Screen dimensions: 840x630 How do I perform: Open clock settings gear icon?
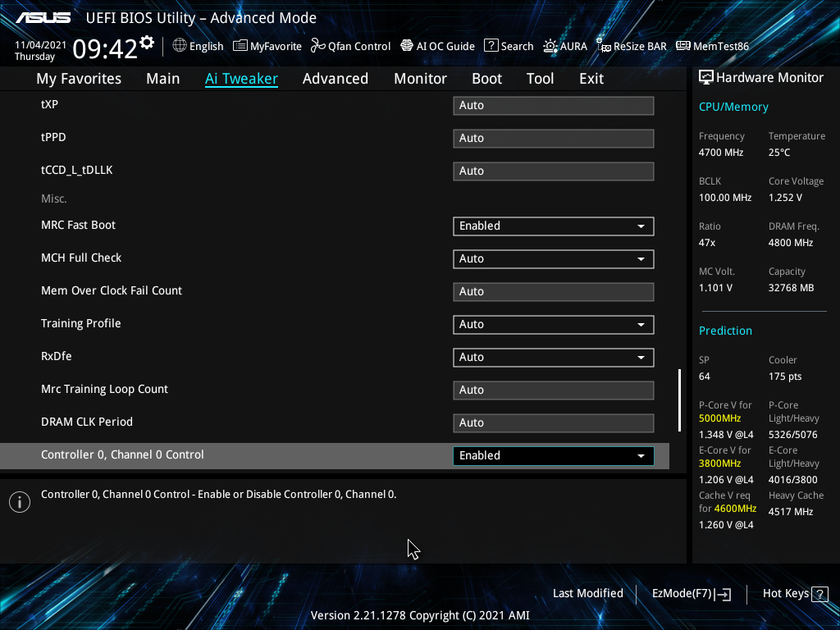click(x=146, y=43)
